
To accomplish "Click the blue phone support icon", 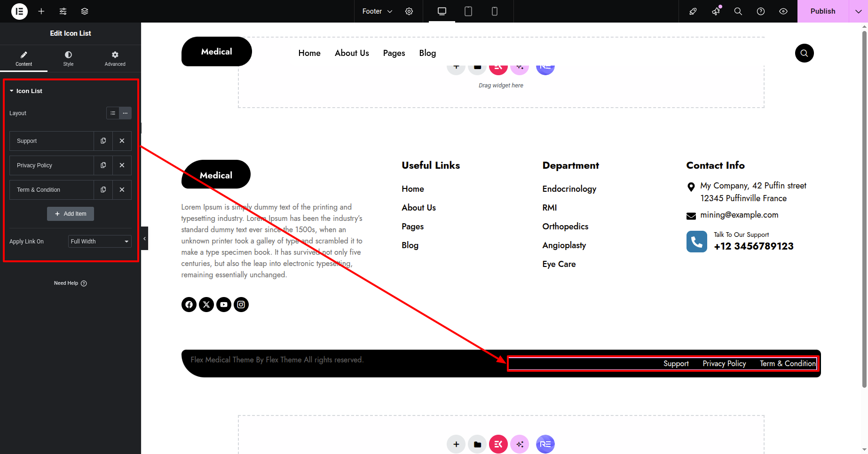I will [x=697, y=242].
